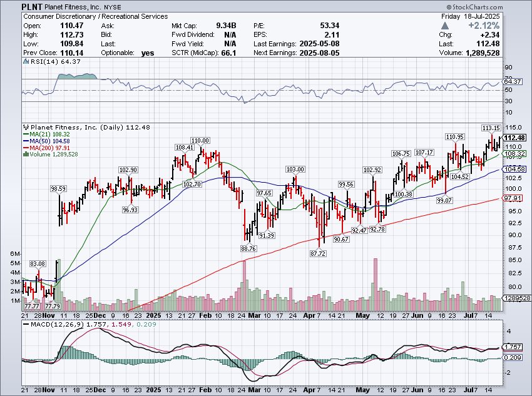
Task: Click the MA(21) 108.32 legend text
Action: tap(50, 135)
